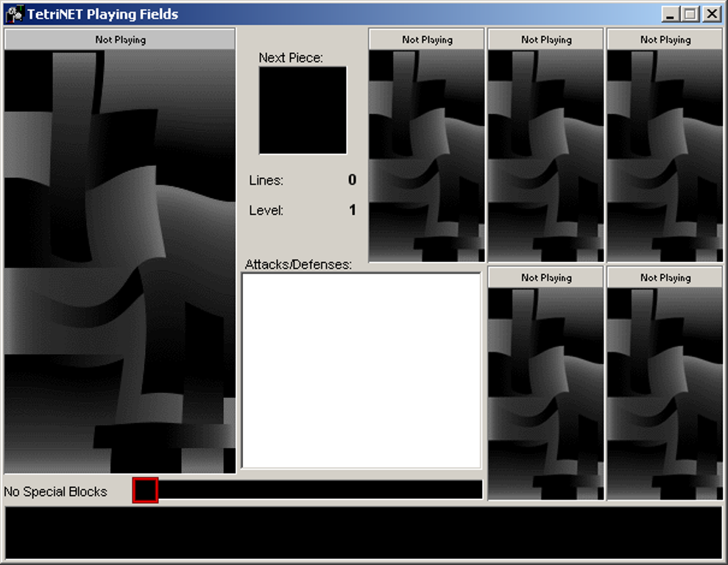The image size is (728, 565).
Task: Click the Lines count value 0
Action: [352, 180]
